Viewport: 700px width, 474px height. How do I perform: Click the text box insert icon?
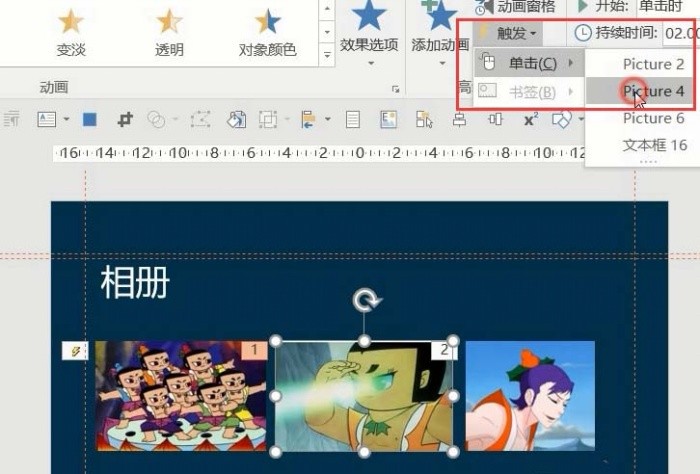click(x=47, y=119)
